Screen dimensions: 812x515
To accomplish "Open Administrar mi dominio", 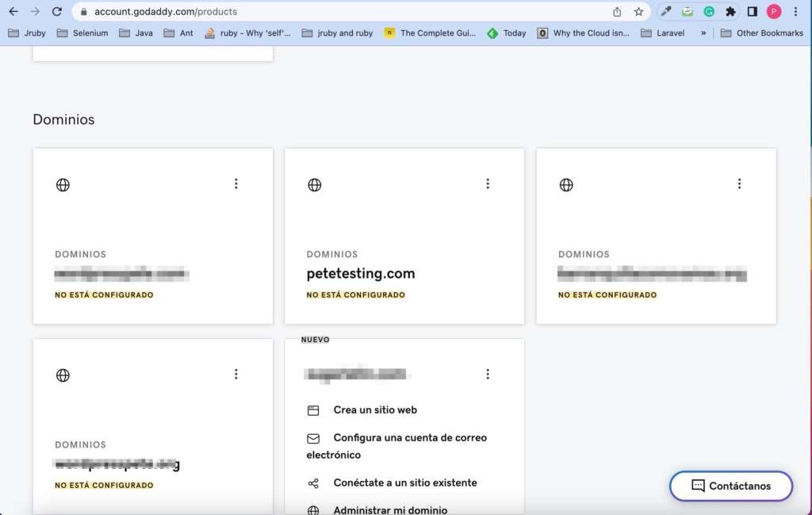I will pyautogui.click(x=389, y=510).
